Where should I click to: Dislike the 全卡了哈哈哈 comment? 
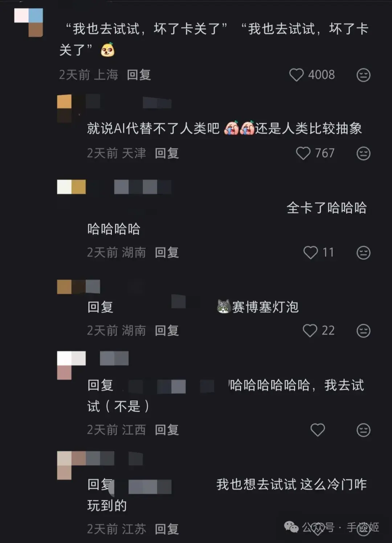click(363, 253)
